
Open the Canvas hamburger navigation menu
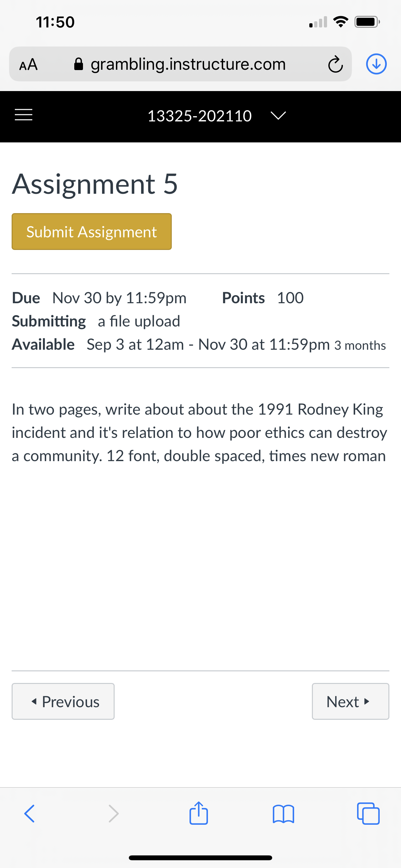24,115
